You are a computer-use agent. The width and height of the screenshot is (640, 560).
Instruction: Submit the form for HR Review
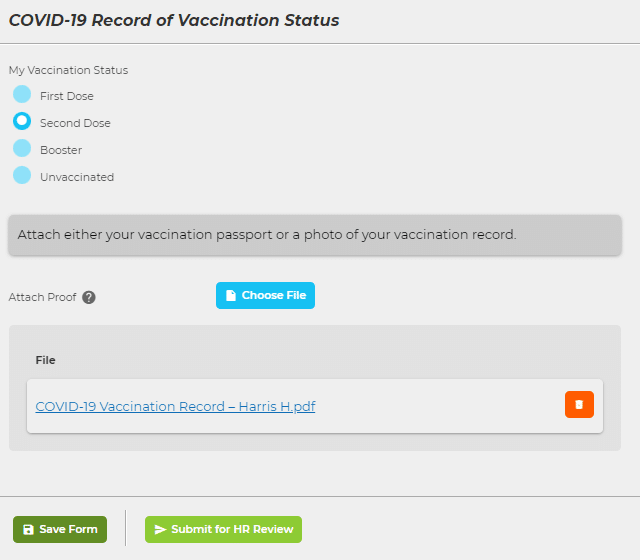point(223,530)
